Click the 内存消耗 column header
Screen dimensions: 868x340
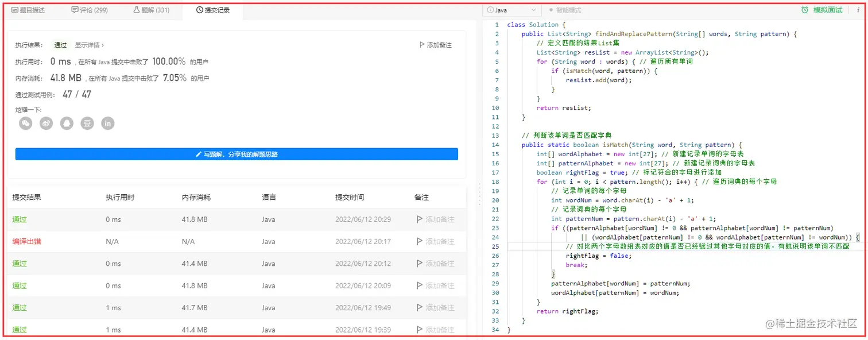196,198
